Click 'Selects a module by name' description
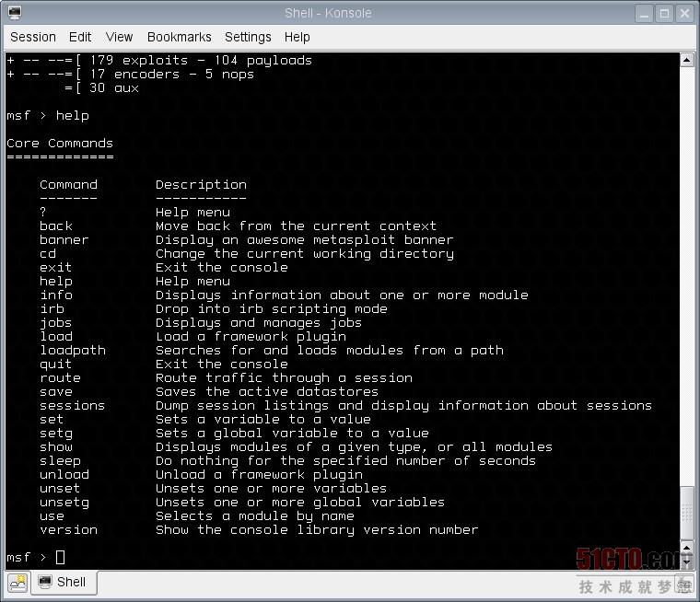Image resolution: width=700 pixels, height=602 pixels. 255,516
